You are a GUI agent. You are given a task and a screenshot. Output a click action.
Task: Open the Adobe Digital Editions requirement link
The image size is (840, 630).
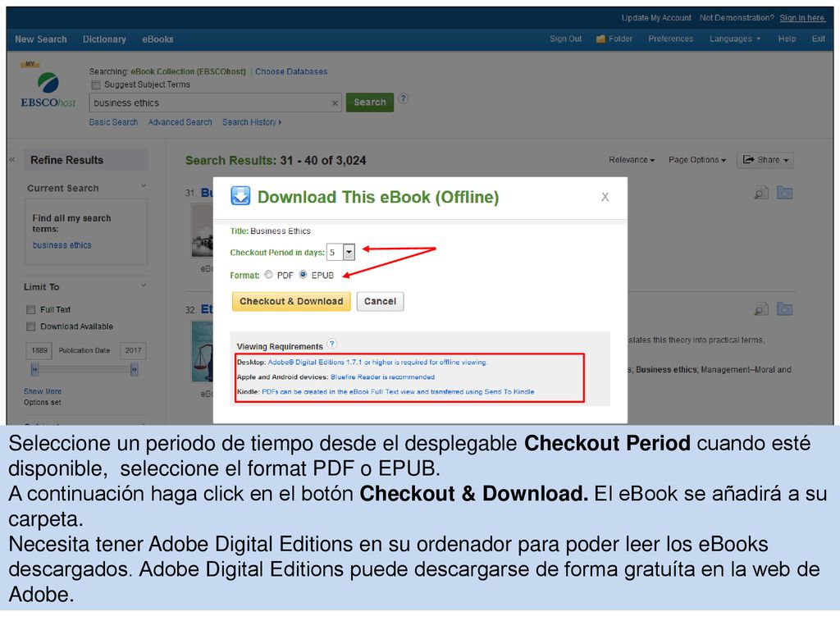pos(377,362)
